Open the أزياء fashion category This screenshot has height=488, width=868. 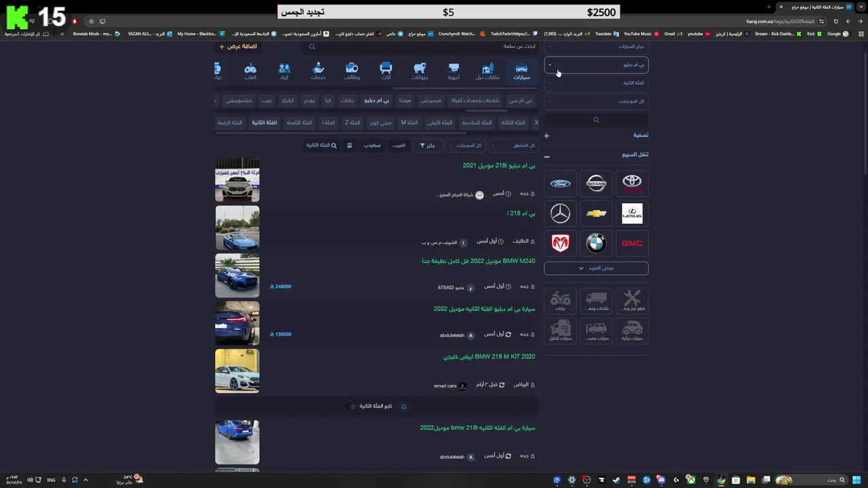coord(284,71)
